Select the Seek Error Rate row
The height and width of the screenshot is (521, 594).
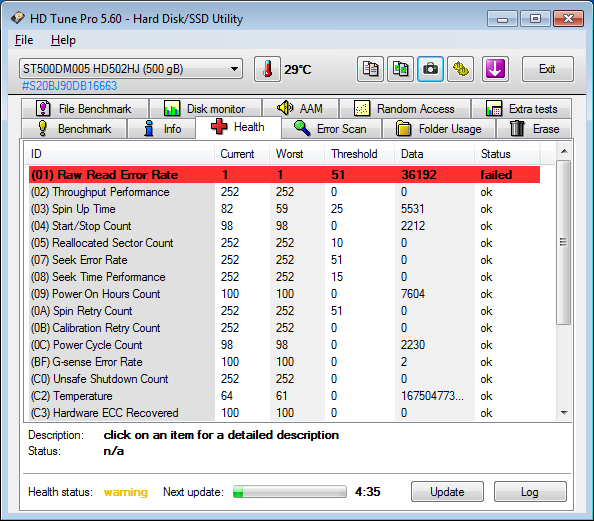coord(284,260)
